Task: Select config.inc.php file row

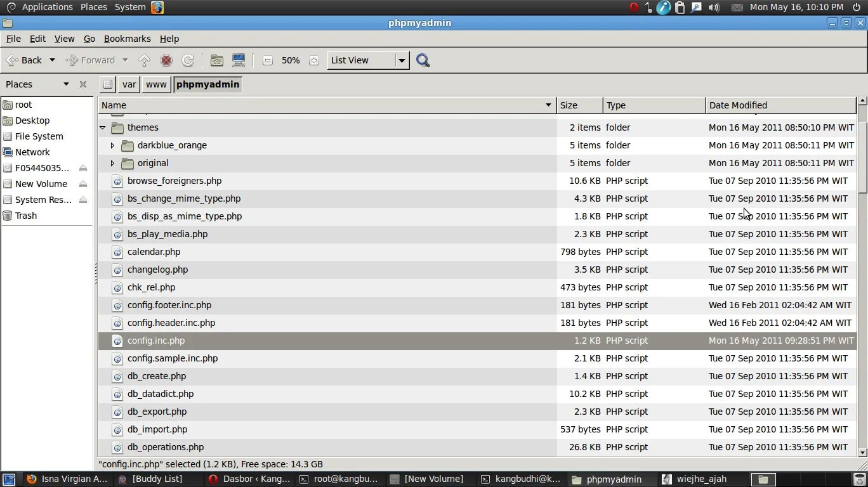Action: tap(477, 341)
